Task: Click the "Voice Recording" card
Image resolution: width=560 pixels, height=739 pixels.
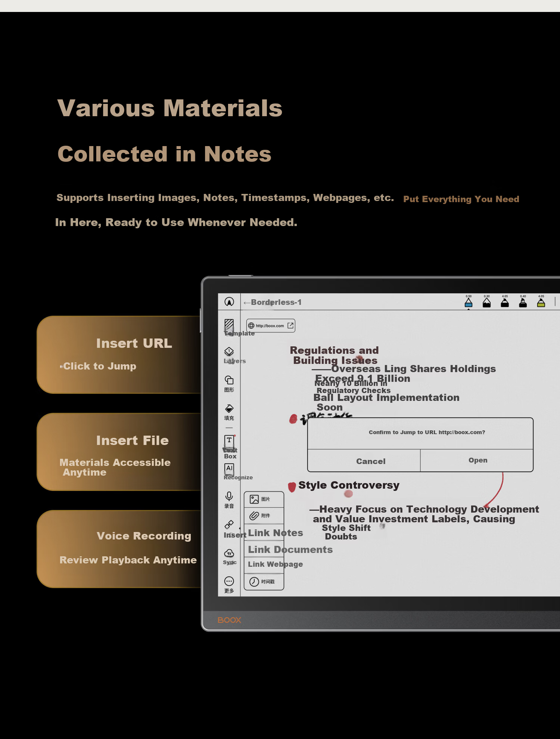Action: pyautogui.click(x=119, y=549)
